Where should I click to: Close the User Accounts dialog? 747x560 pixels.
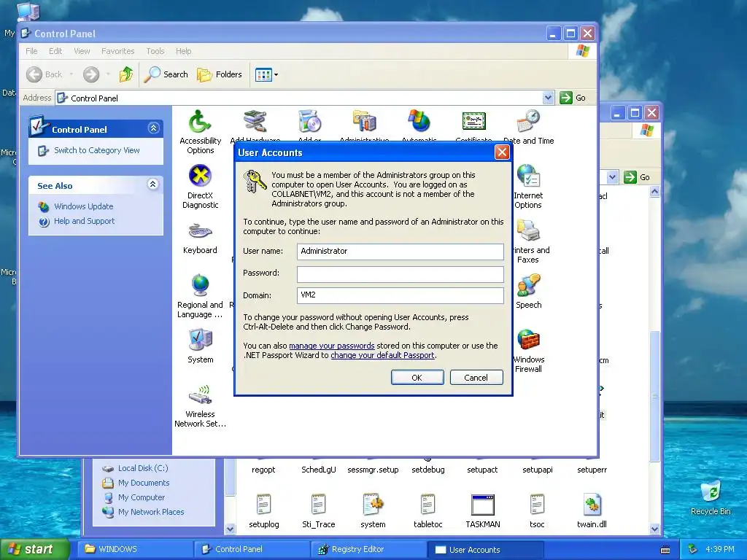pos(502,152)
